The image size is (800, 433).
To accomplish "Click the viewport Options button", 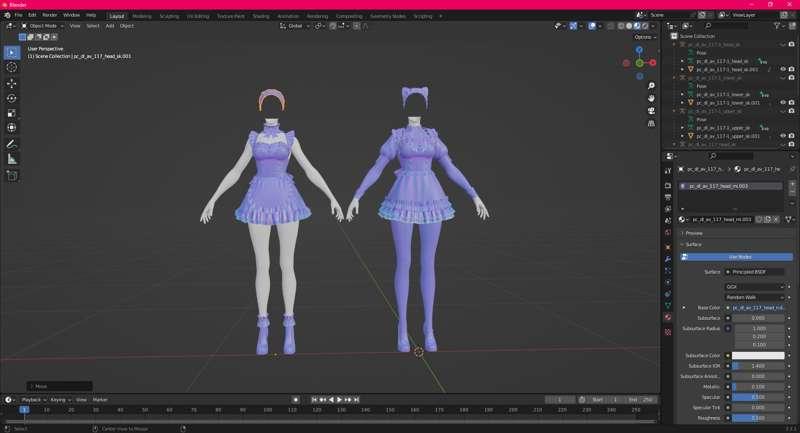I will click(x=644, y=37).
